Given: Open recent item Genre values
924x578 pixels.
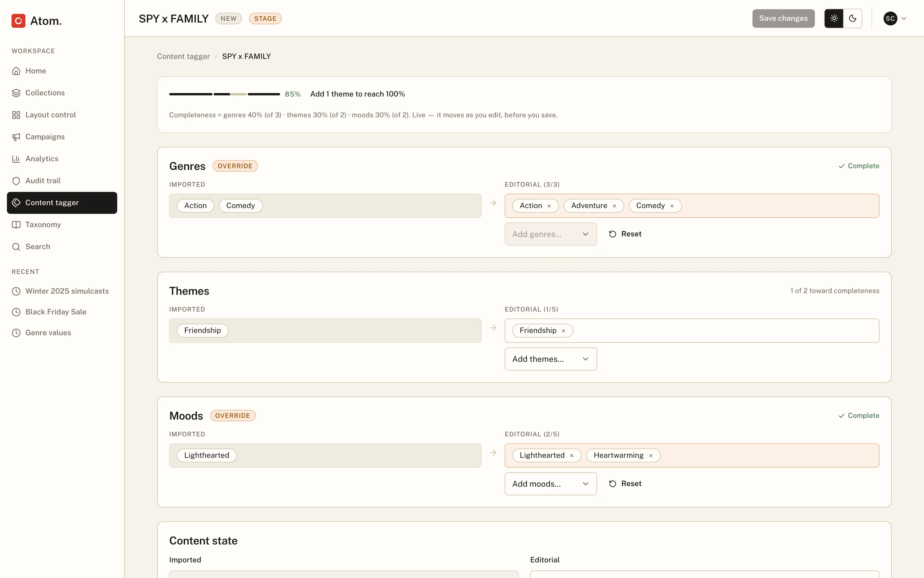Looking at the screenshot, I should click(62, 333).
